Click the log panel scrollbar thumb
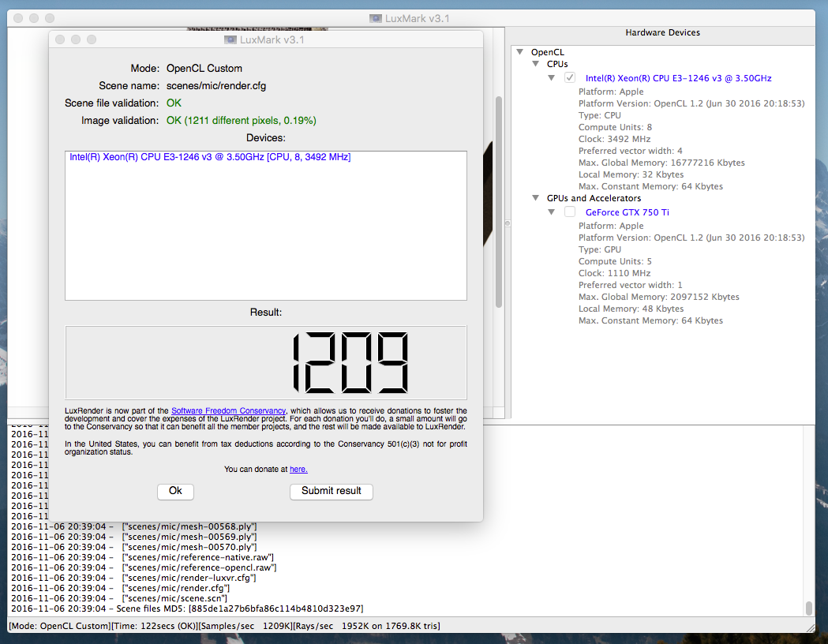The height and width of the screenshot is (644, 828). [x=808, y=608]
